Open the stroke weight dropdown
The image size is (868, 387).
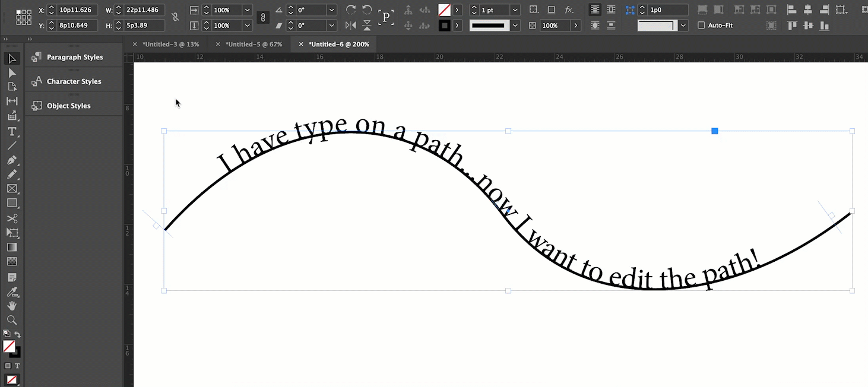tap(515, 10)
